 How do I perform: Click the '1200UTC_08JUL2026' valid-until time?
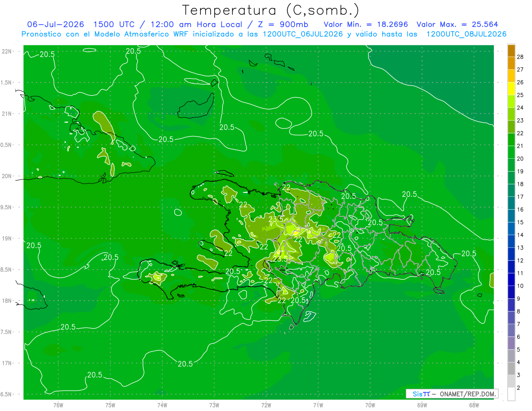pyautogui.click(x=466, y=34)
